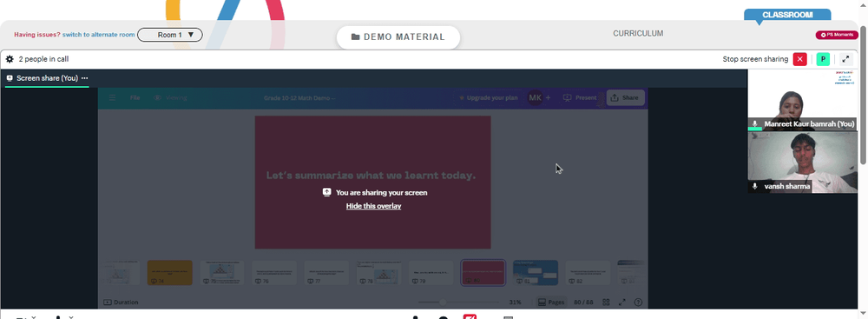Select slide thumbnail 82

coord(588,272)
